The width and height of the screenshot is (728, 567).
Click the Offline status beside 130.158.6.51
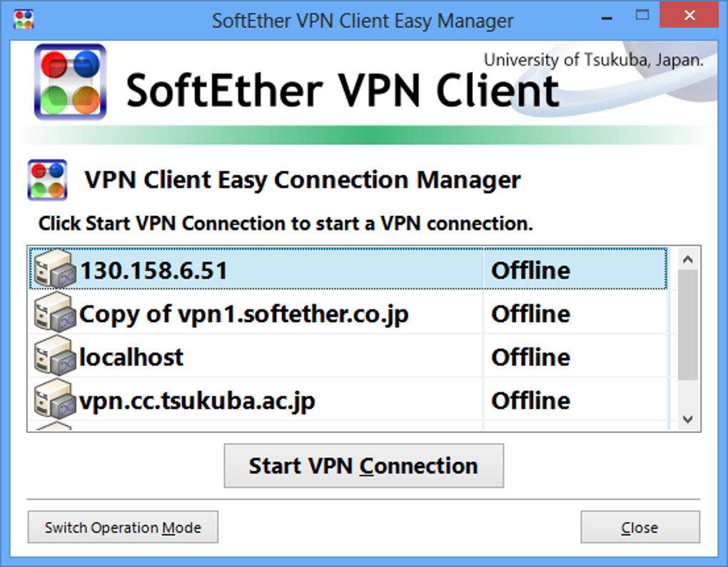[x=530, y=269]
